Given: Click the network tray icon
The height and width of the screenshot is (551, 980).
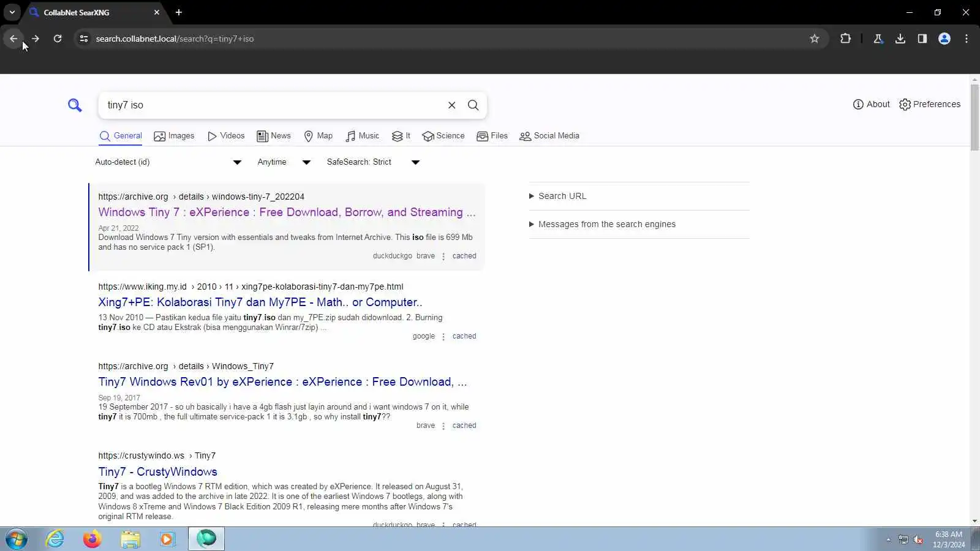Looking at the screenshot, I should (x=903, y=539).
